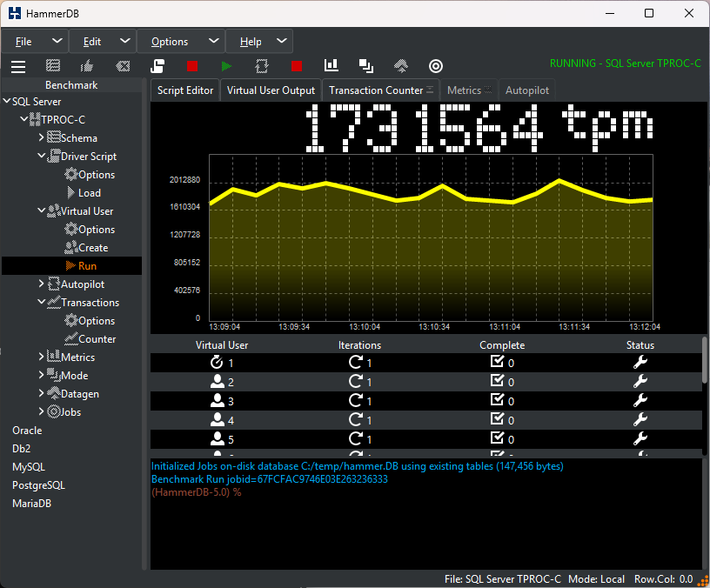This screenshot has width=710, height=588.
Task: Expand the Schema tree node
Action: click(41, 137)
